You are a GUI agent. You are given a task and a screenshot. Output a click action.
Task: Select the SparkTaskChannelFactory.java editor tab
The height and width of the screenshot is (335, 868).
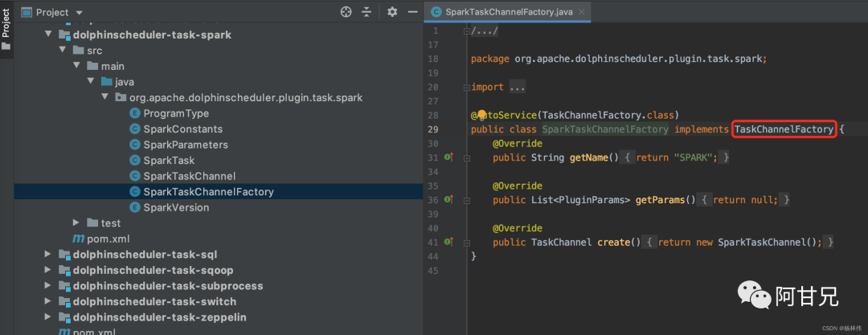point(508,11)
